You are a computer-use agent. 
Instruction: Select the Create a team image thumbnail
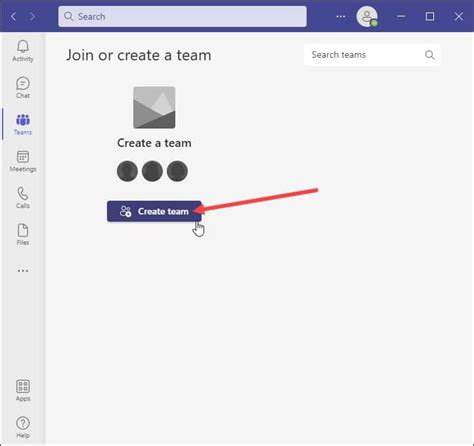154,107
